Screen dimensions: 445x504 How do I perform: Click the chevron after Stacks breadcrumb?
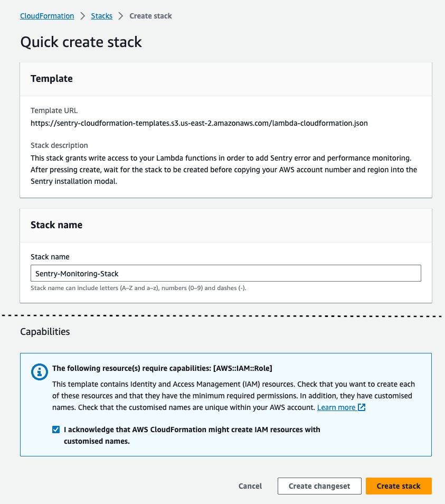tap(121, 16)
